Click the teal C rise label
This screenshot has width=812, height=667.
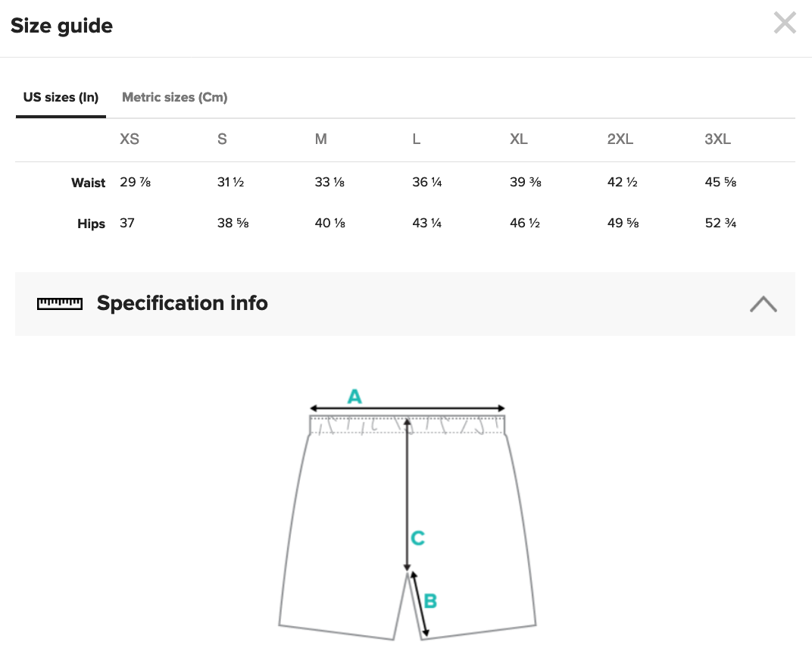tap(418, 538)
